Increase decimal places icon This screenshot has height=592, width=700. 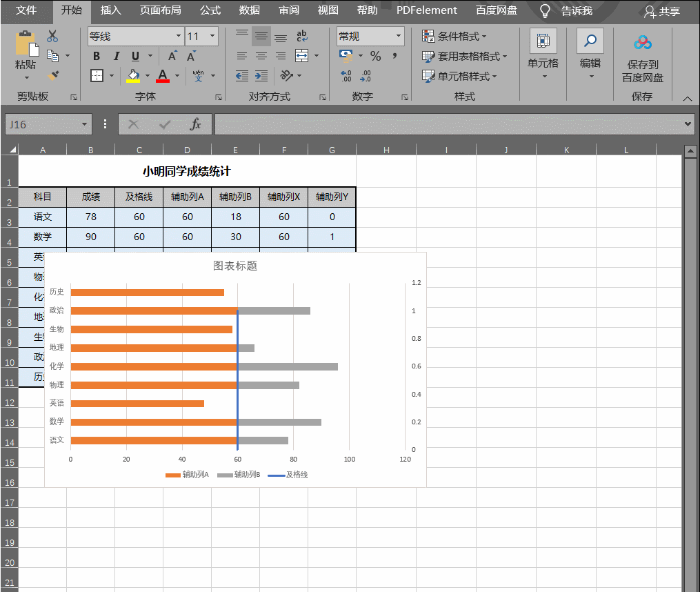pyautogui.click(x=346, y=76)
